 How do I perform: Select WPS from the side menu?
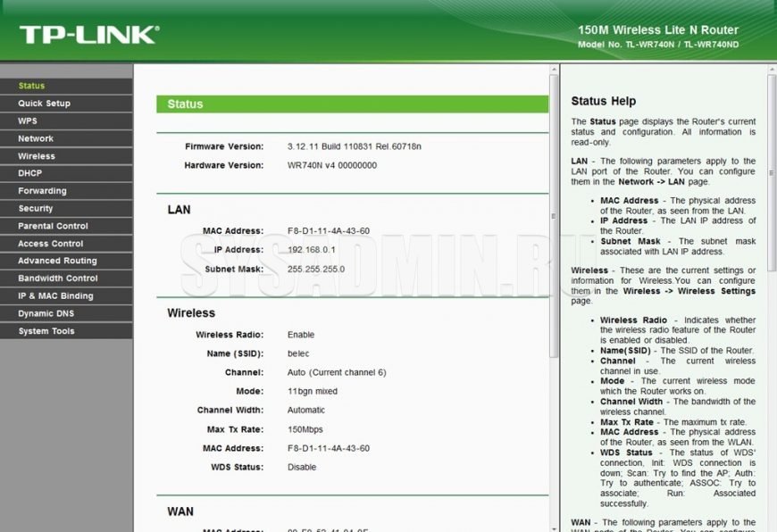tap(28, 121)
